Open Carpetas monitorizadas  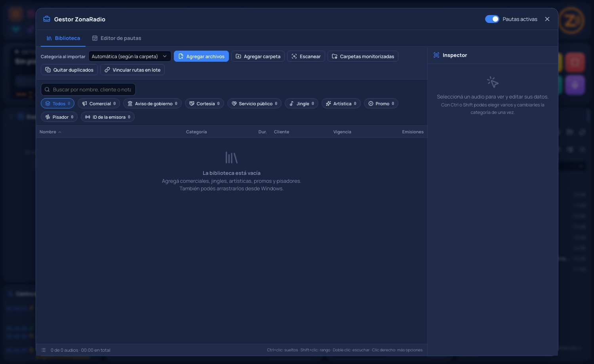point(363,56)
